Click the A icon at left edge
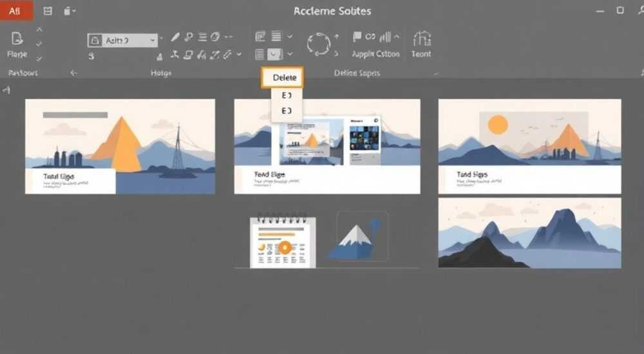644x354 pixels. pyautogui.click(x=6, y=89)
